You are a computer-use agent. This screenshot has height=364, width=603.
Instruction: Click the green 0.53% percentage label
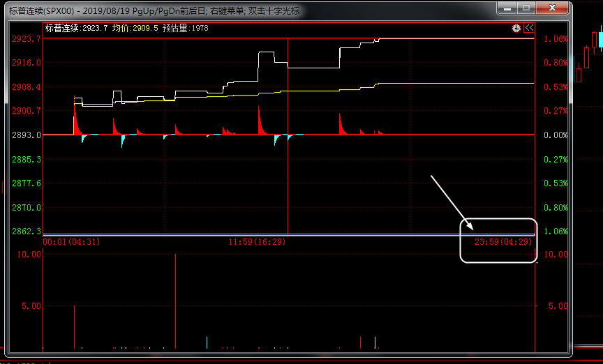tap(556, 183)
